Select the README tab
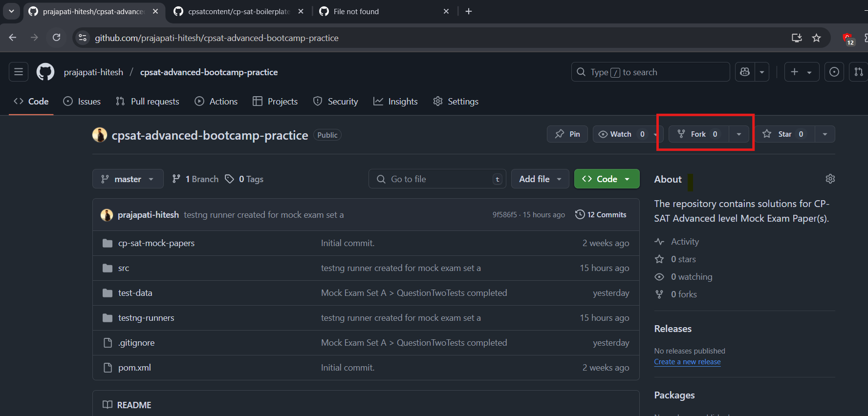868x416 pixels. click(127, 405)
